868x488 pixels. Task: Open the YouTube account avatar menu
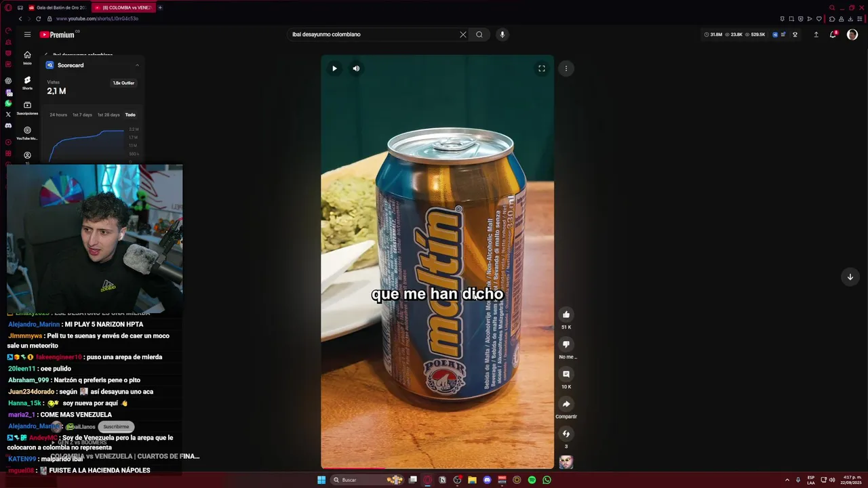tap(852, 35)
